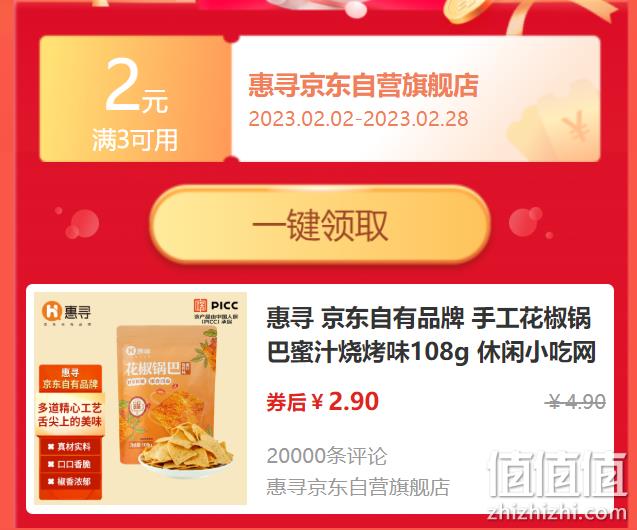Screen dimensions: 637x530
Task: Click the 口口香脆 feature tag
Action: pos(70,464)
